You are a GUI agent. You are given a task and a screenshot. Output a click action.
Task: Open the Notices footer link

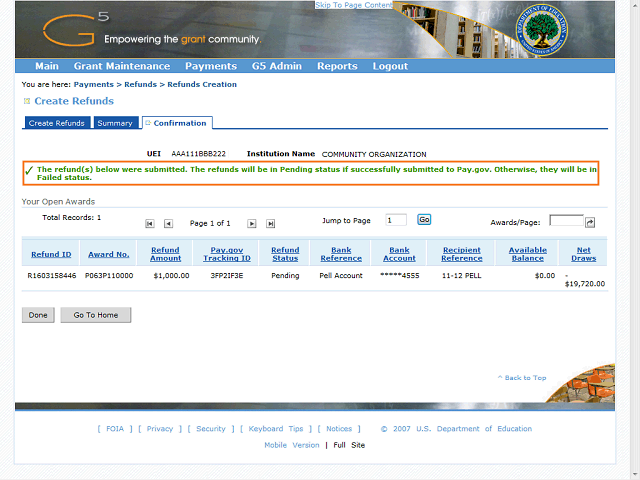tap(339, 429)
